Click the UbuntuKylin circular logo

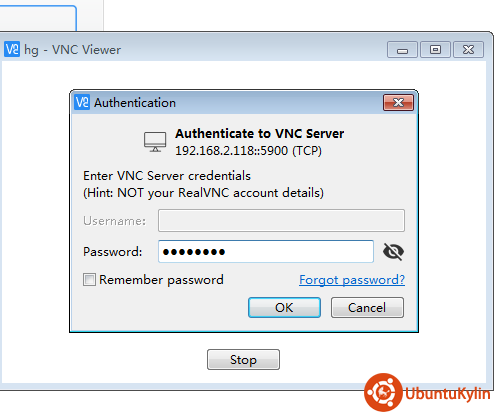383,392
